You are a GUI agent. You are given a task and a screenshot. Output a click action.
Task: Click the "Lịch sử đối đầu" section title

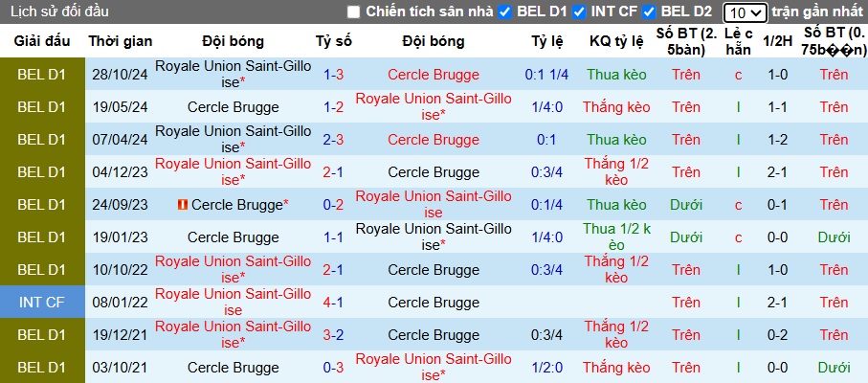pyautogui.click(x=58, y=11)
